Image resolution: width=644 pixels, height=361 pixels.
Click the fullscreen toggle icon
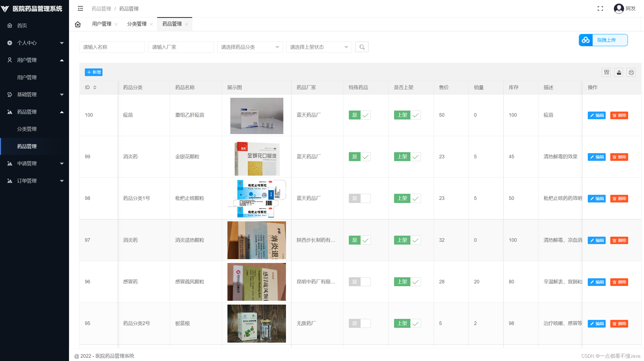600,8
